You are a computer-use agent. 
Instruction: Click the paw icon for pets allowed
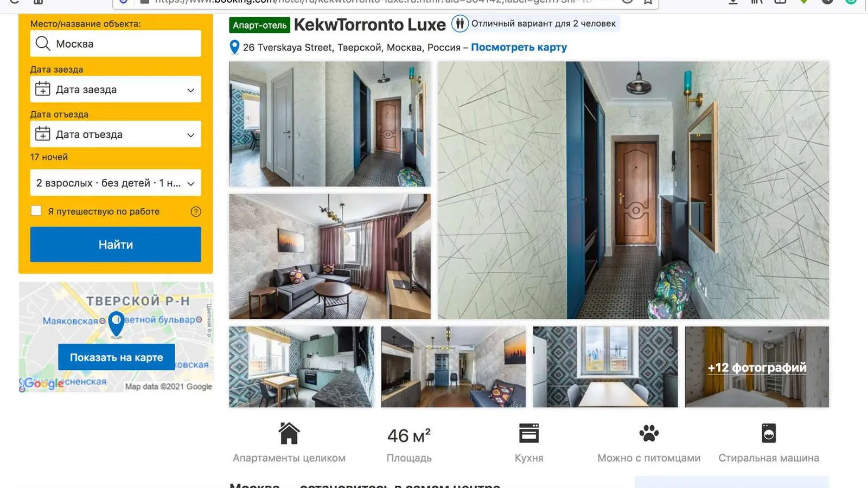[x=649, y=433]
